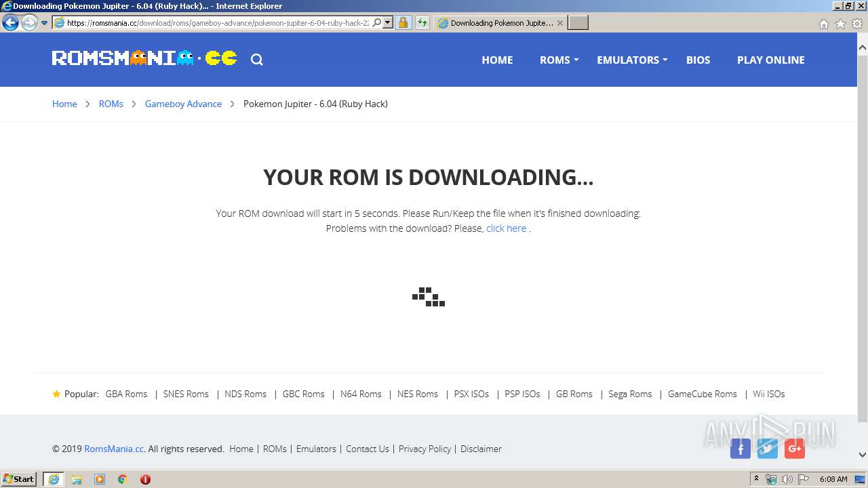Click the 'click here' download link
This screenshot has width=868, height=488.
(x=506, y=228)
